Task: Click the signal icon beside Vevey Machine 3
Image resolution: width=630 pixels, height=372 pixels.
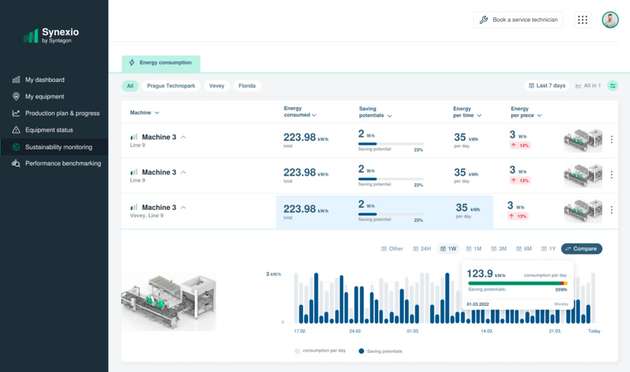Action: point(134,208)
